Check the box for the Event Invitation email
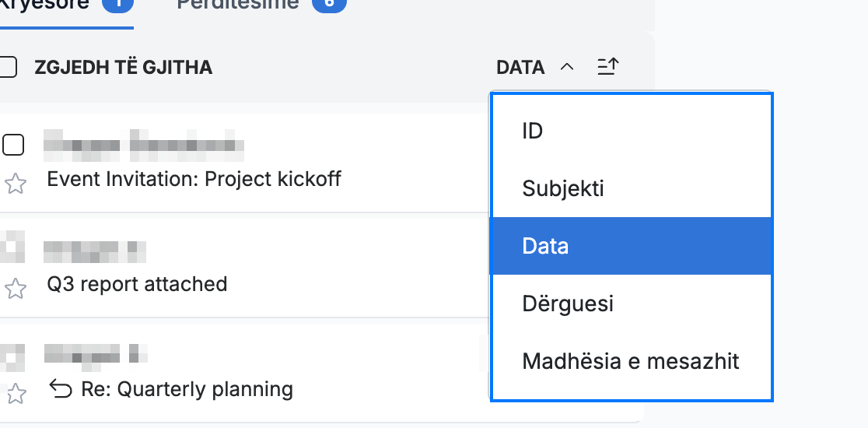Screen dimensions: 868x428 click(x=13, y=145)
